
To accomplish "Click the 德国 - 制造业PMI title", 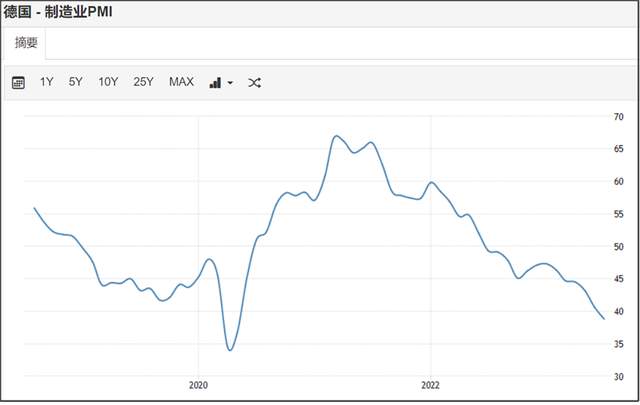I will coord(58,12).
